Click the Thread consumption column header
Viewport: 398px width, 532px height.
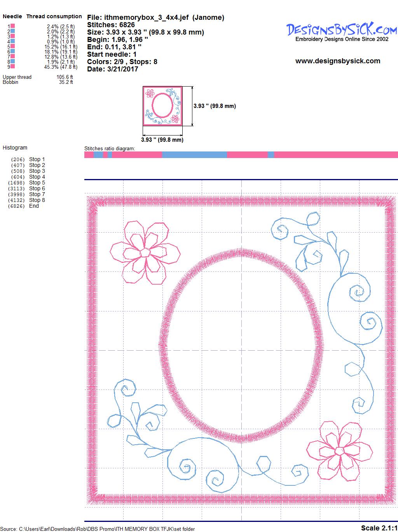click(54, 16)
